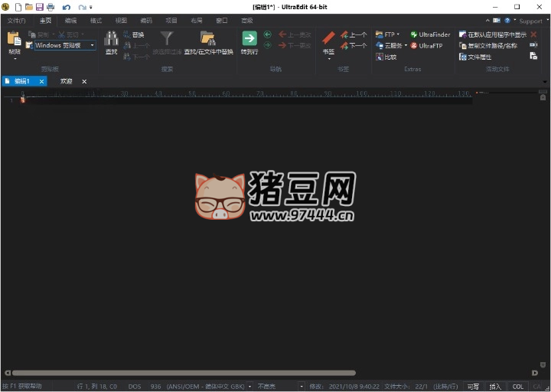Switch to the 格式 ribbon tab
The width and height of the screenshot is (551, 392).
pyautogui.click(x=96, y=21)
